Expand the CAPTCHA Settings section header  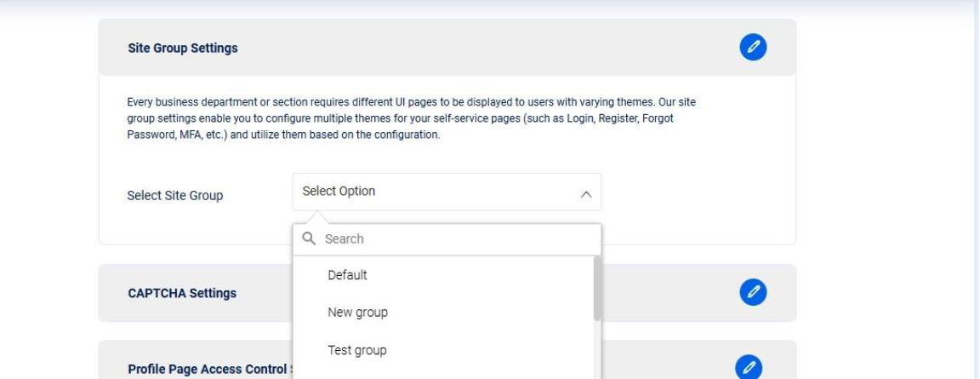point(182,293)
